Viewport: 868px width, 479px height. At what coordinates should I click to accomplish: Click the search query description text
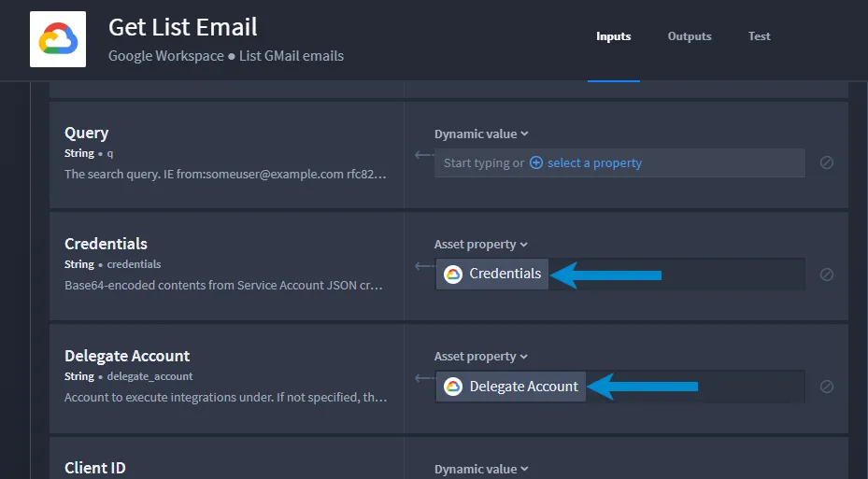tap(225, 175)
